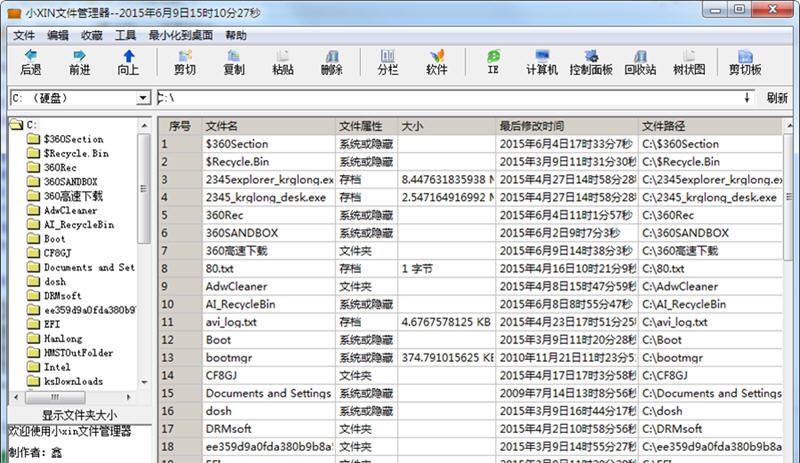
Task: Open the 文件 menu
Action: pyautogui.click(x=24, y=35)
